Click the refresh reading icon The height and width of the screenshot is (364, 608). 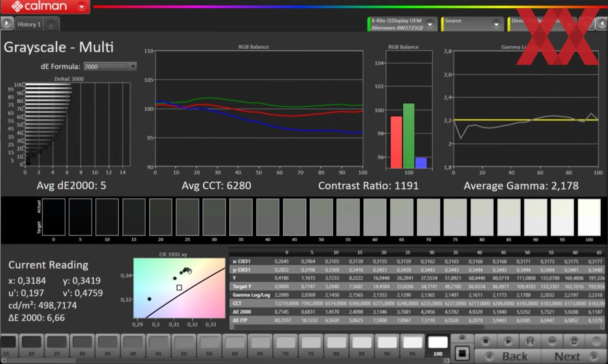coord(574,341)
